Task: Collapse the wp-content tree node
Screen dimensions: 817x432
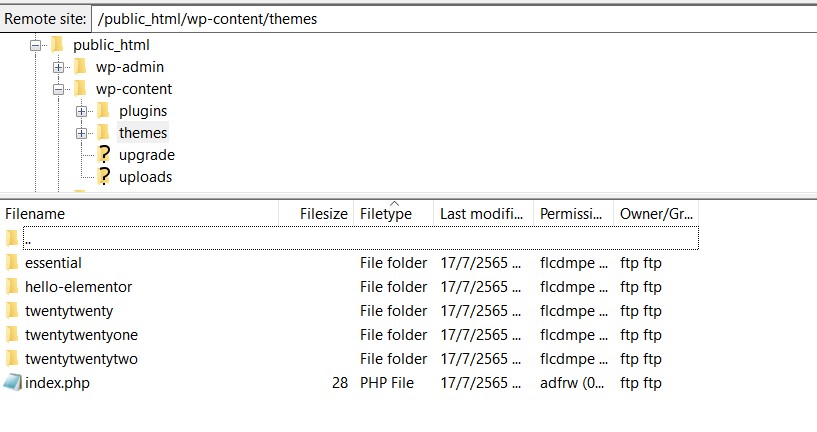Action: 59,89
